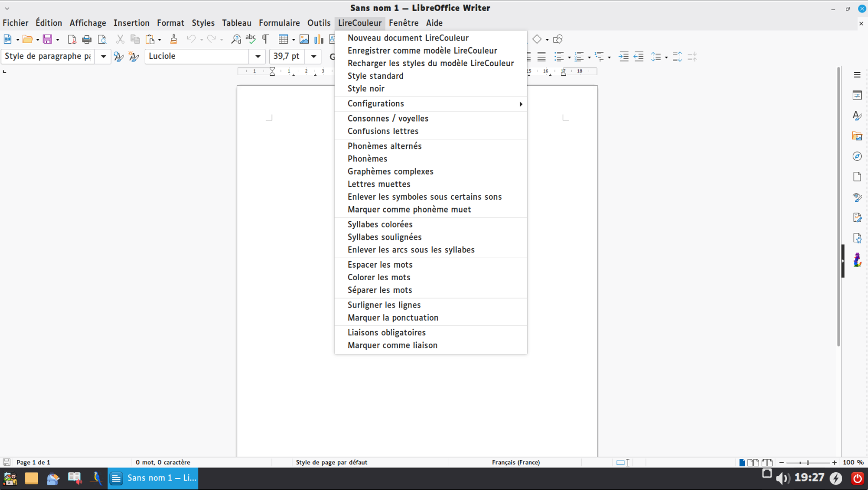Select the Clone formatting paintbrush tool
Viewport: 868px width, 490px height.
[x=174, y=39]
